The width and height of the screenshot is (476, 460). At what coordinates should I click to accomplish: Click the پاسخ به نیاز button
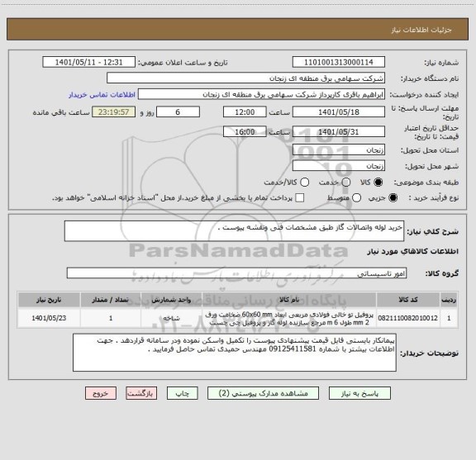point(359,393)
